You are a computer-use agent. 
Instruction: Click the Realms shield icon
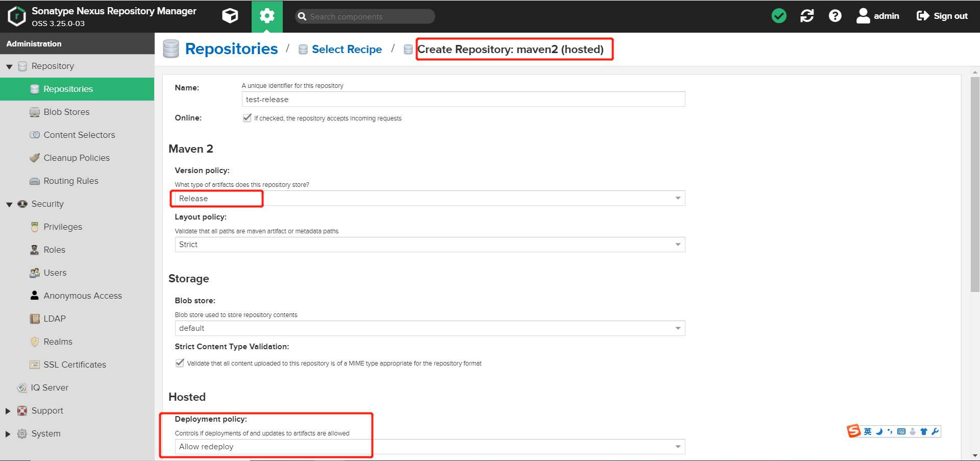coord(35,342)
